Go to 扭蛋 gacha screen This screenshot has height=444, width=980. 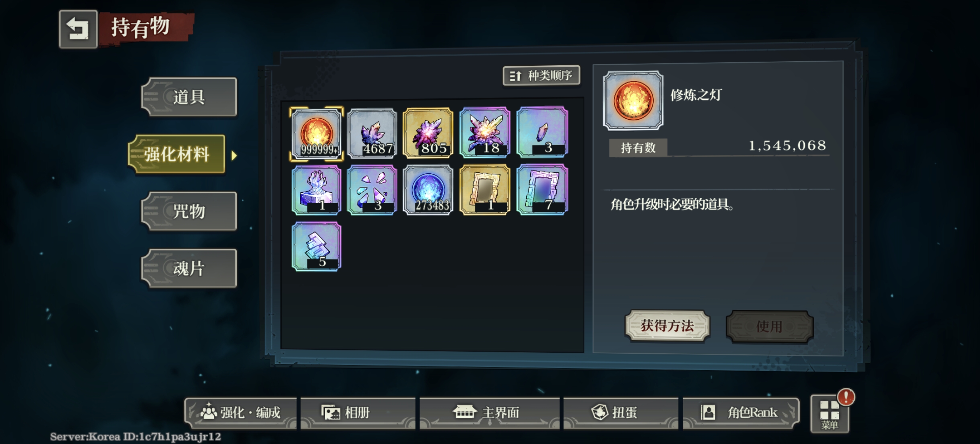pos(621,413)
